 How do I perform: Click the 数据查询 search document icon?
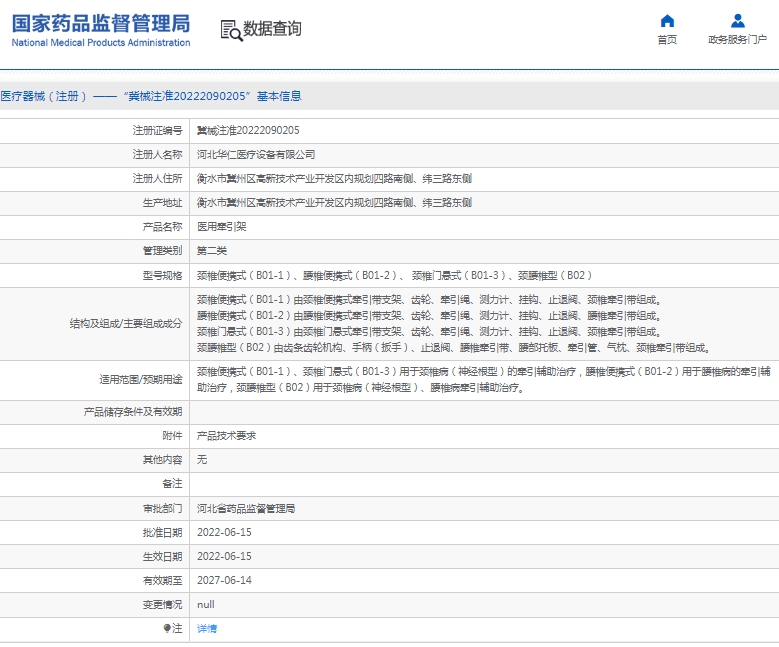coord(231,30)
